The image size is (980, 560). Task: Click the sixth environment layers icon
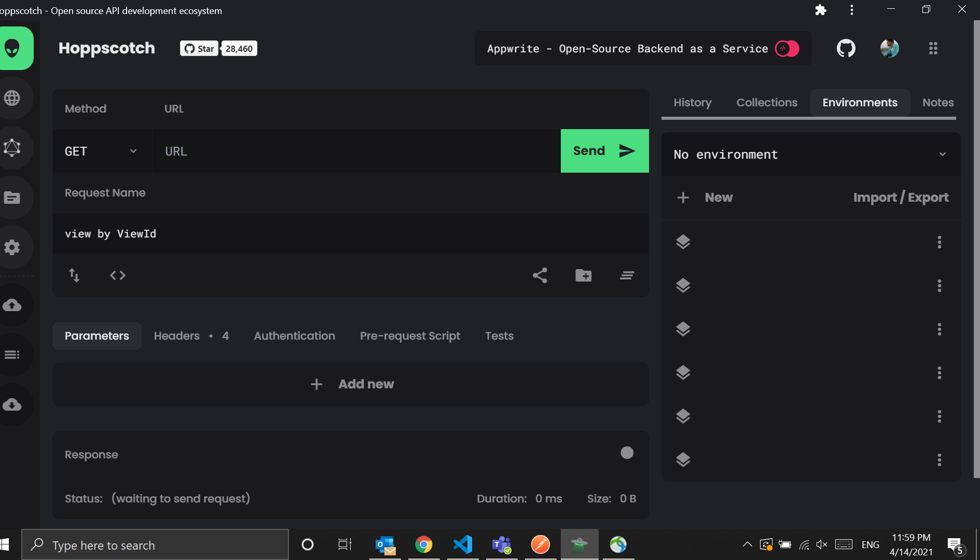pos(683,460)
